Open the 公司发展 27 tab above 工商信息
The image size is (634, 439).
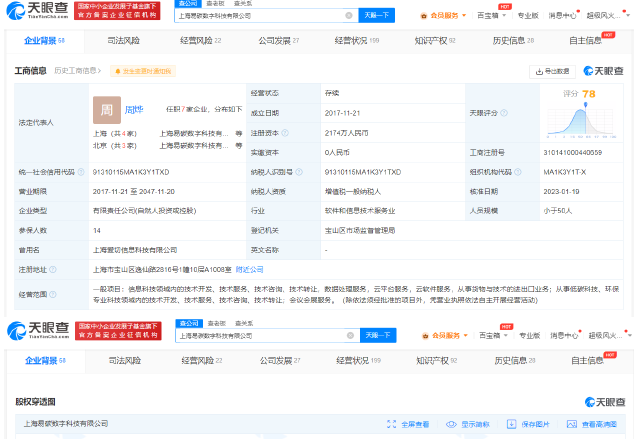[279, 40]
